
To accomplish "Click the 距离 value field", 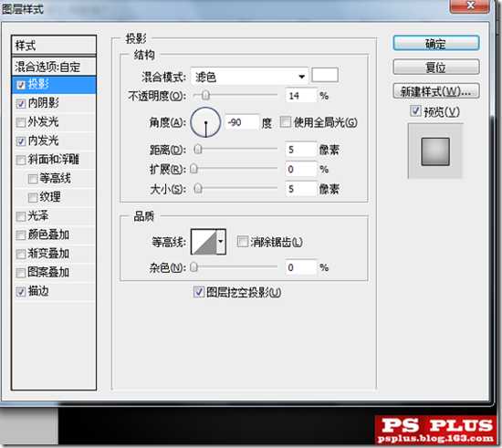I will 300,150.
